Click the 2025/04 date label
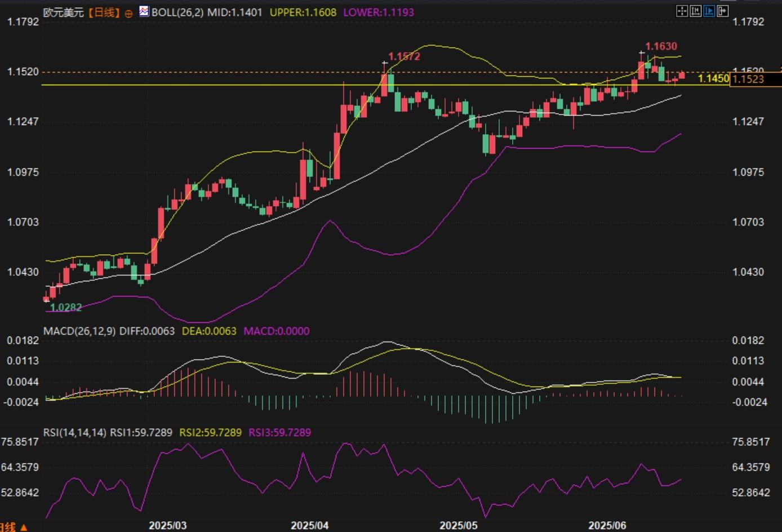 tap(310, 525)
